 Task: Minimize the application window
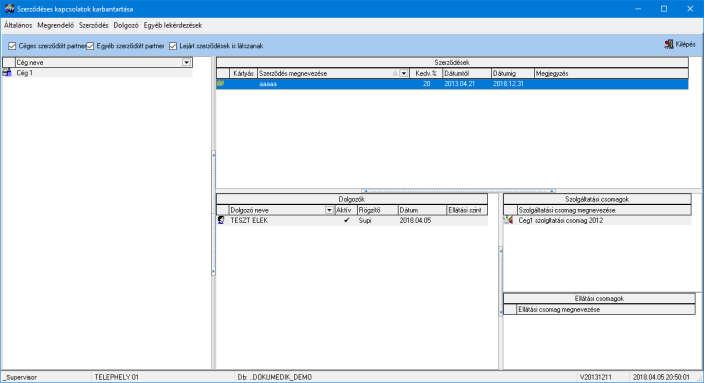coord(638,9)
